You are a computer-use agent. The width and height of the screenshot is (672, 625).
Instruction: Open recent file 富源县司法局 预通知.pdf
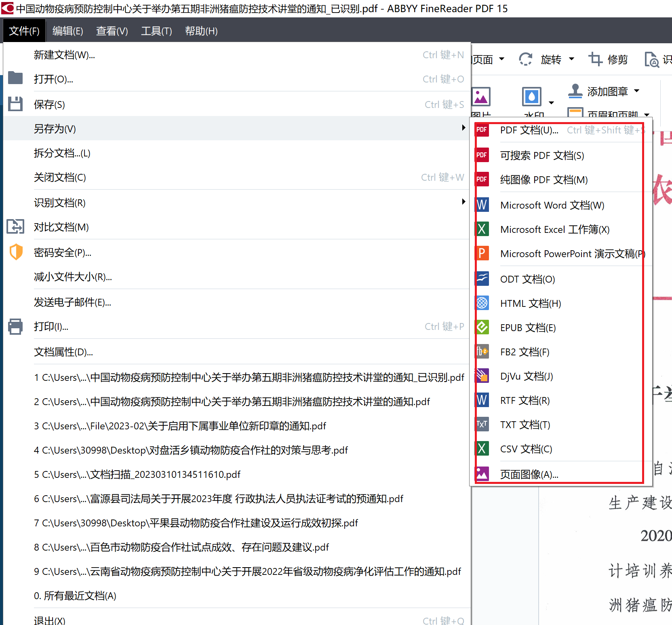pyautogui.click(x=237, y=498)
